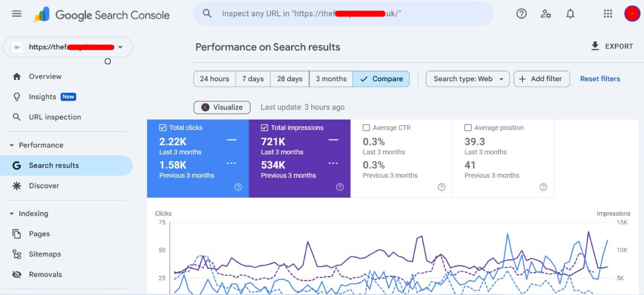The width and height of the screenshot is (644, 295).
Task: Click the URL inspection search field
Action: 343,13
